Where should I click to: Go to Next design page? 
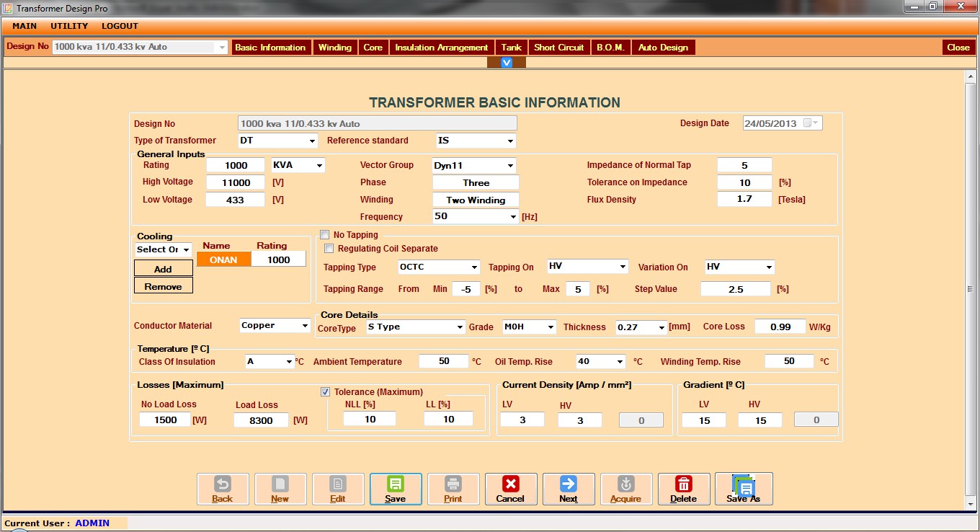[x=569, y=489]
